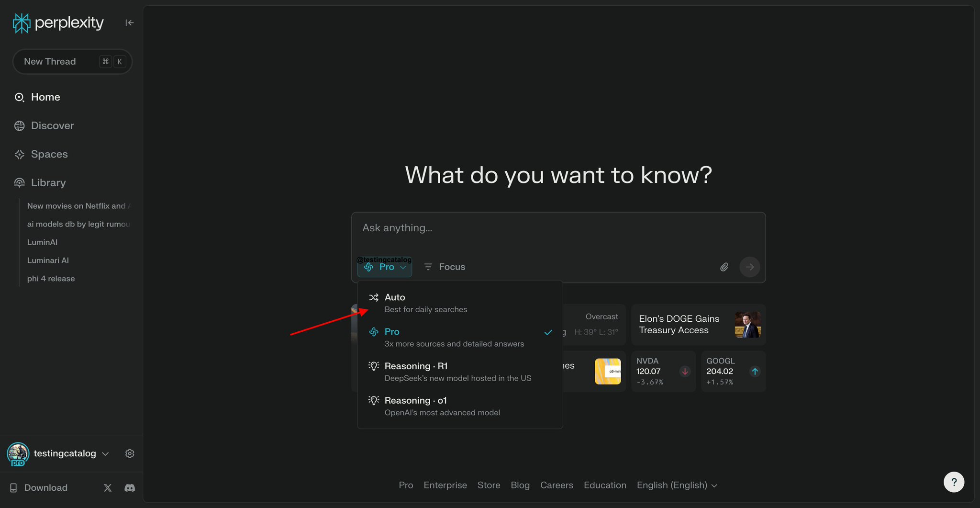
Task: Open the Luminari AI thread
Action: click(x=48, y=260)
